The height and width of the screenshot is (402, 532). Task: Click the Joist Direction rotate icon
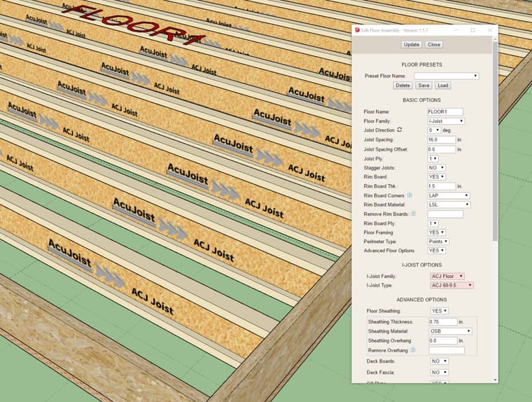point(400,130)
